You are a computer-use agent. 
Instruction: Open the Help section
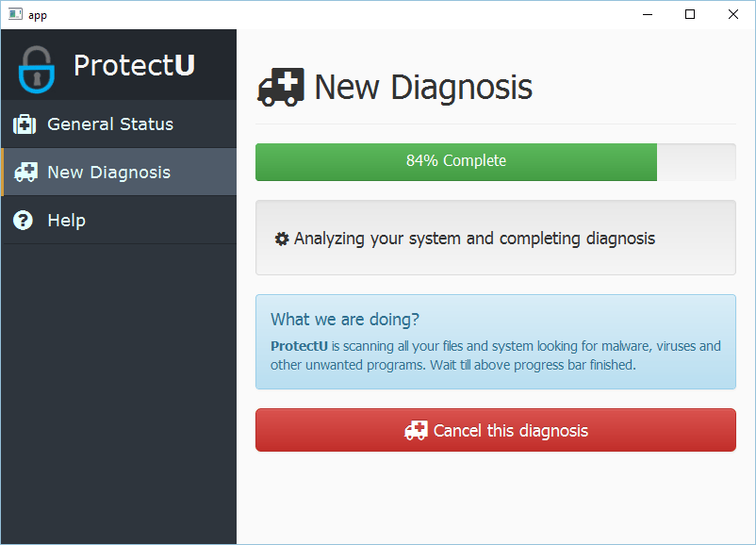(x=66, y=221)
